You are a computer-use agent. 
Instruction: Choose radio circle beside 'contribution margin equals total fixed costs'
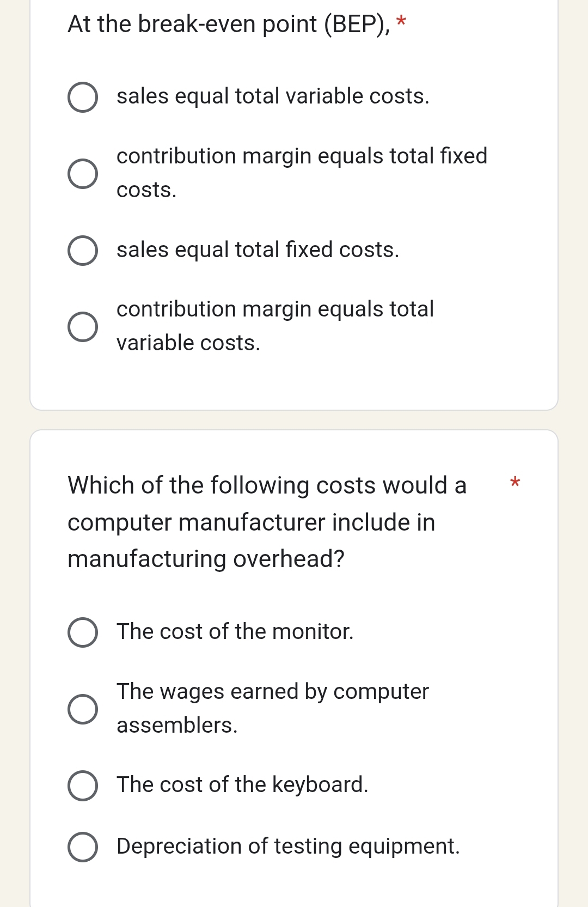[x=83, y=174]
